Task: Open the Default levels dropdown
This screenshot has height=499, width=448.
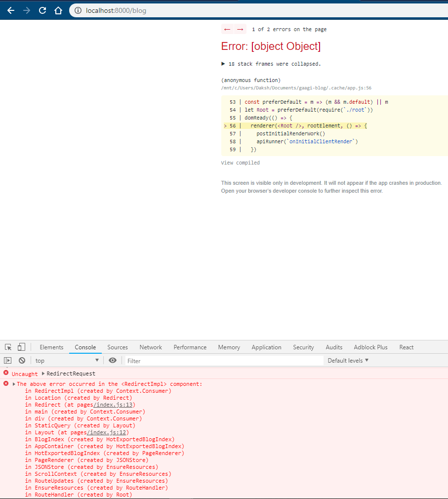Action: point(348,360)
